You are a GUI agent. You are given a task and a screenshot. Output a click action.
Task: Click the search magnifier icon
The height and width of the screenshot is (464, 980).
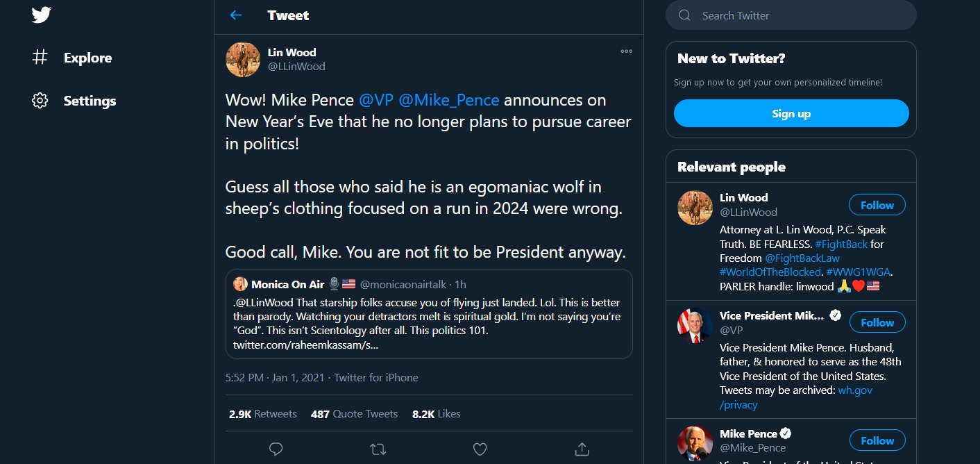coord(685,15)
